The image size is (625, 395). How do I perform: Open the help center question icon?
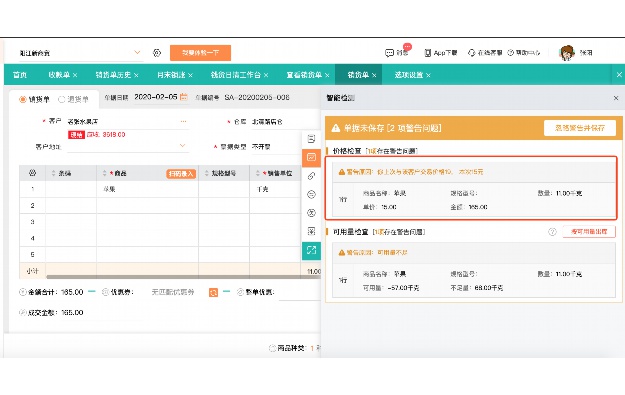tap(511, 53)
